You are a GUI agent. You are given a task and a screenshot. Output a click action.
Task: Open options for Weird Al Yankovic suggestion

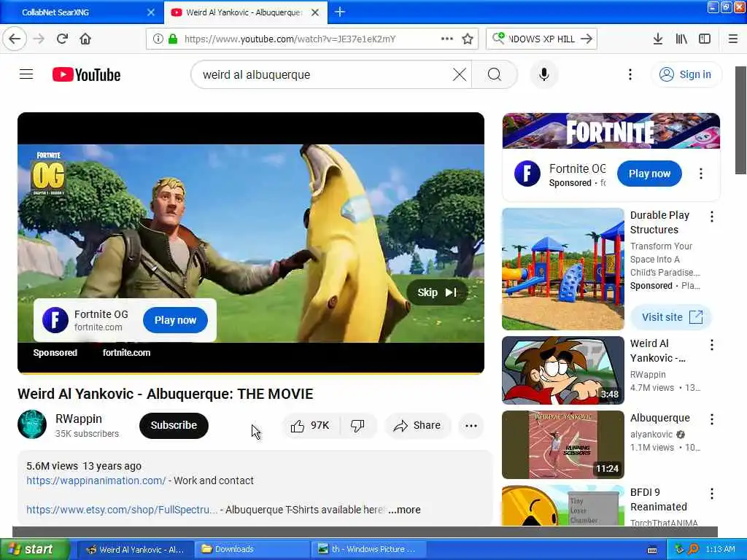712,345
